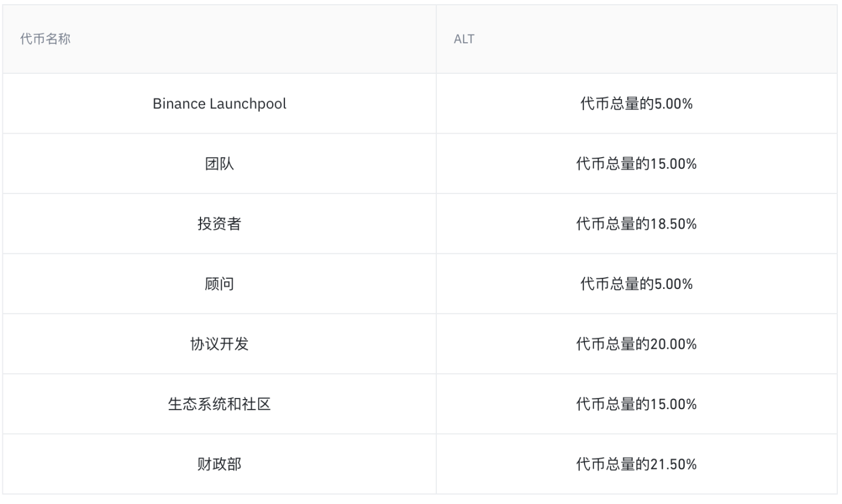Select the Binance Launchpool row label
This screenshot has height=504, width=842.
coord(219,104)
